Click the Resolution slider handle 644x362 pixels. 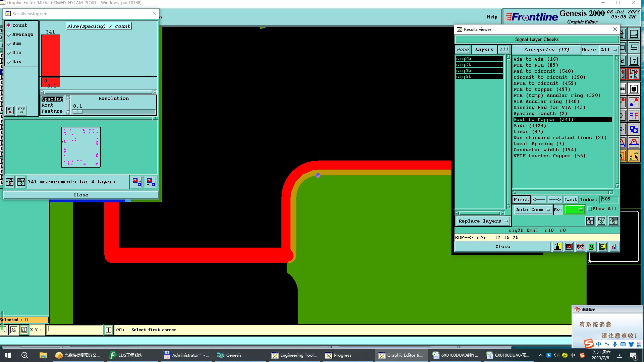(x=77, y=112)
